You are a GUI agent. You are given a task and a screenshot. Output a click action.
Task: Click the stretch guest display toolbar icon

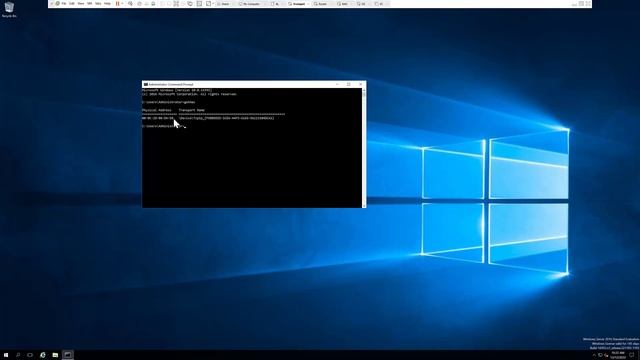(x=208, y=4)
